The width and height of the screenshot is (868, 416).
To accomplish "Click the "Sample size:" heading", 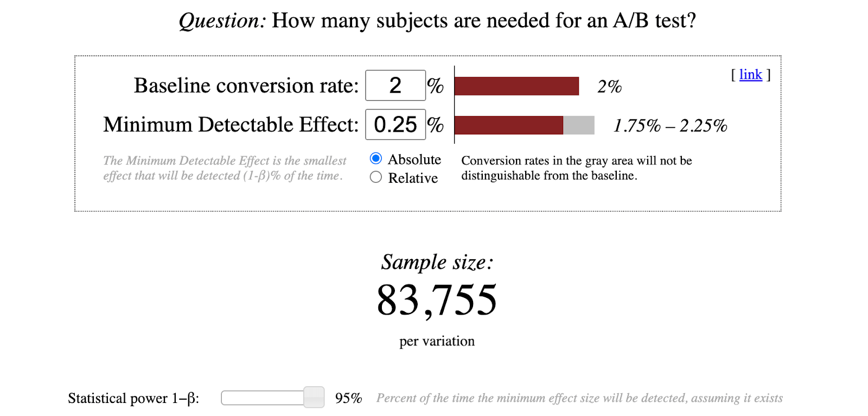I will [437, 263].
